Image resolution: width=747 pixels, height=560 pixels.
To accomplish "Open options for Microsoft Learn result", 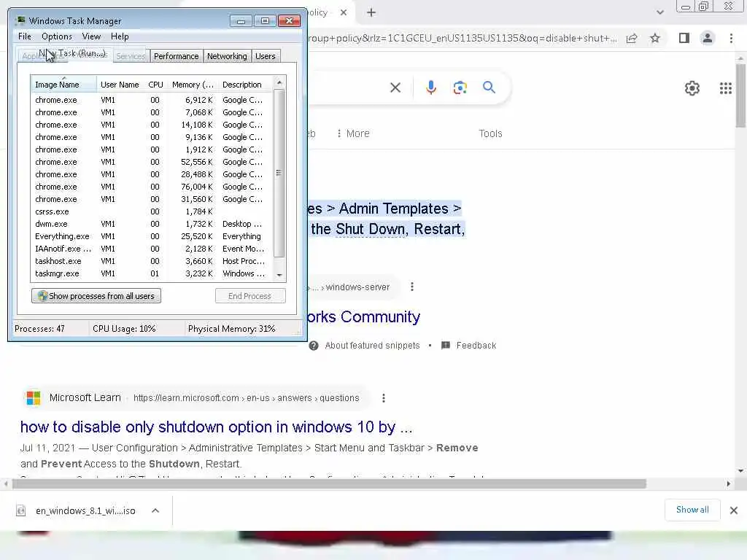I will 384,398.
